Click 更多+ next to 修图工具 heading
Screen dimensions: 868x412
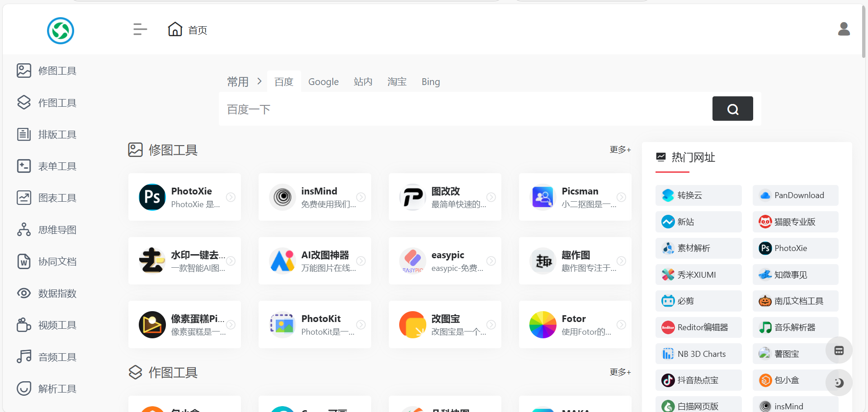(x=620, y=150)
